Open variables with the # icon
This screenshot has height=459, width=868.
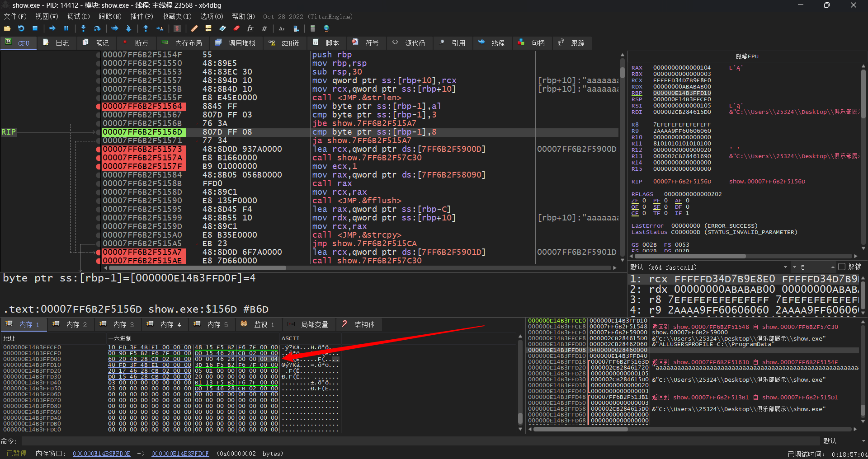[264, 28]
